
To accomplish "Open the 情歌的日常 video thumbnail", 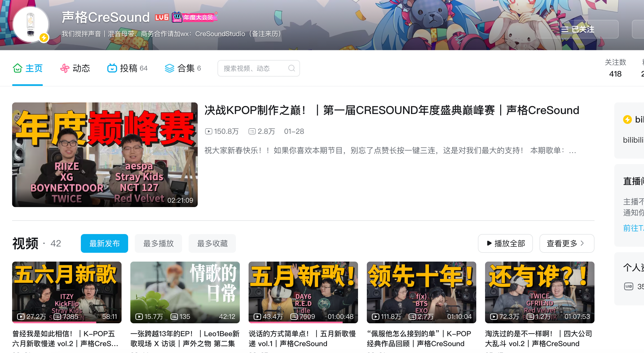I will [185, 292].
